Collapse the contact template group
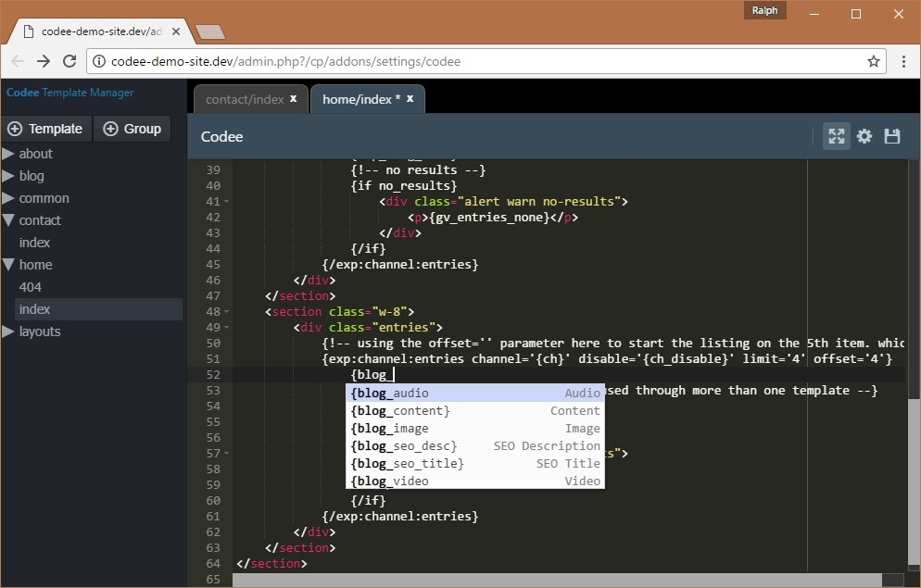Image resolution: width=921 pixels, height=588 pixels. coord(8,220)
